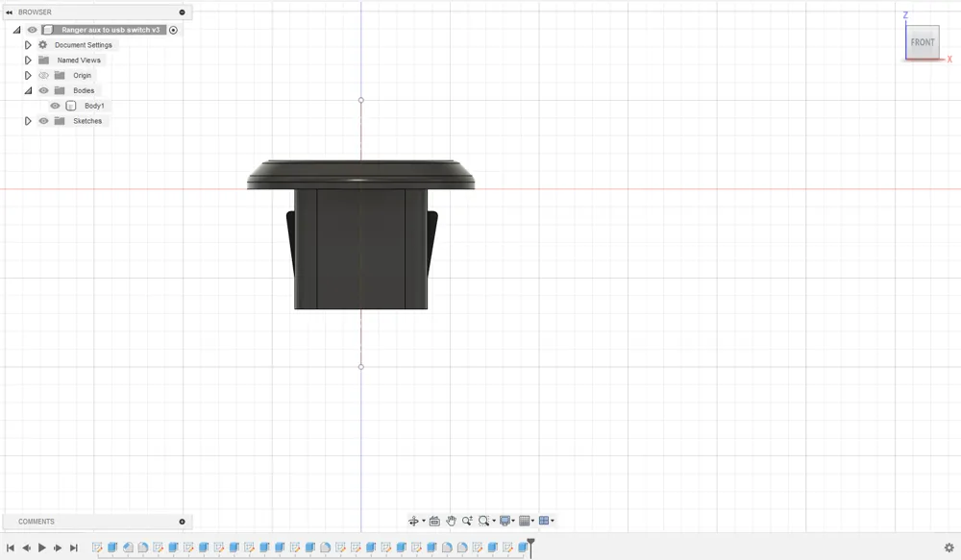This screenshot has height=560, width=961.
Task: Select the 'Bodies' label
Action: (84, 90)
